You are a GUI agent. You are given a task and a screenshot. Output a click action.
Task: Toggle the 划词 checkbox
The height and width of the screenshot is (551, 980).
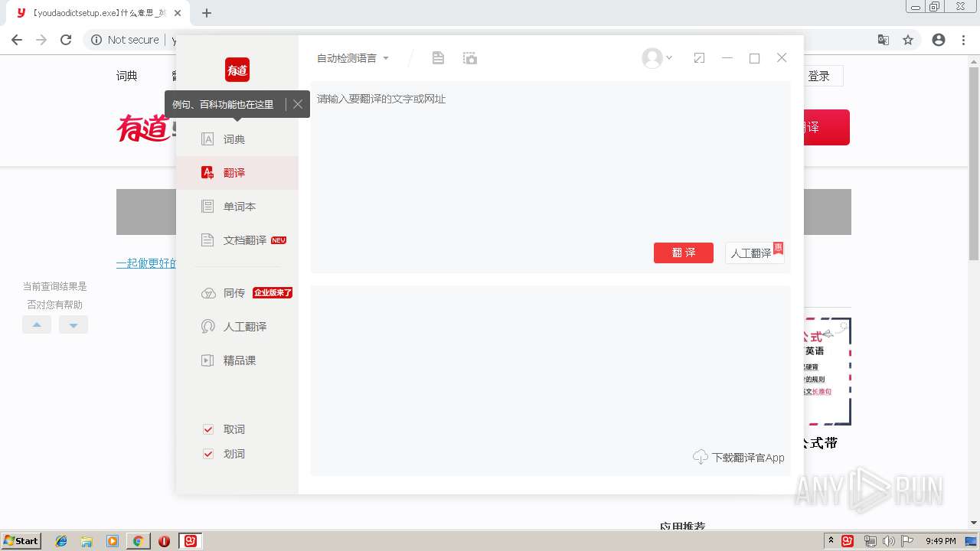click(207, 454)
